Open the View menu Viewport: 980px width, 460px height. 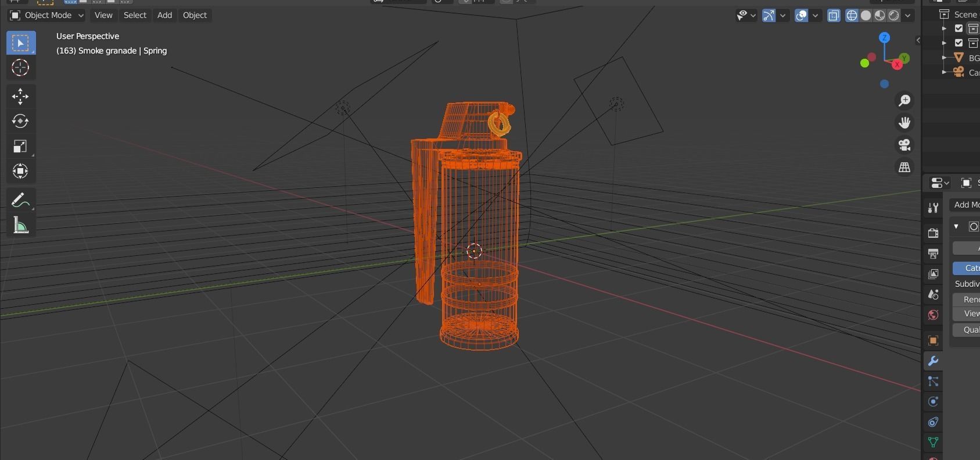coord(103,15)
